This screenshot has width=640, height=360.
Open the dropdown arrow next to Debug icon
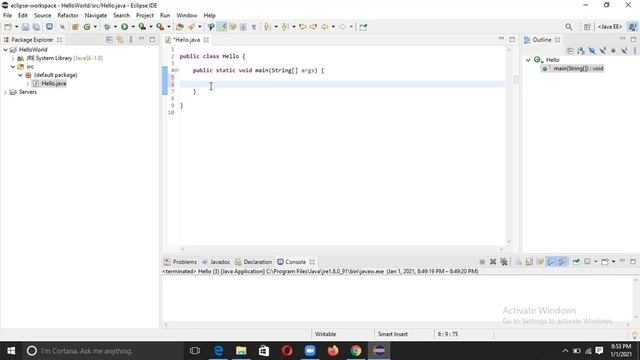(115, 27)
